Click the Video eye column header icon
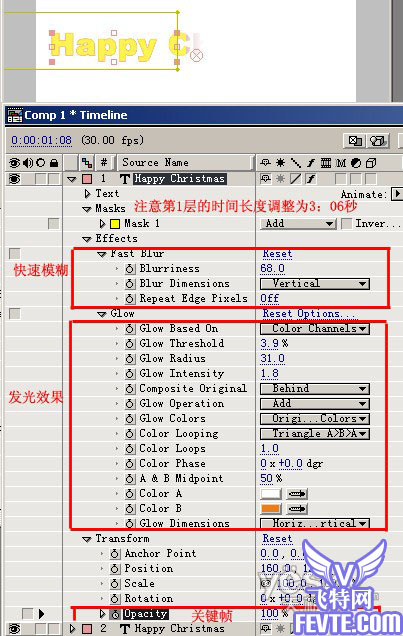 pos(14,163)
